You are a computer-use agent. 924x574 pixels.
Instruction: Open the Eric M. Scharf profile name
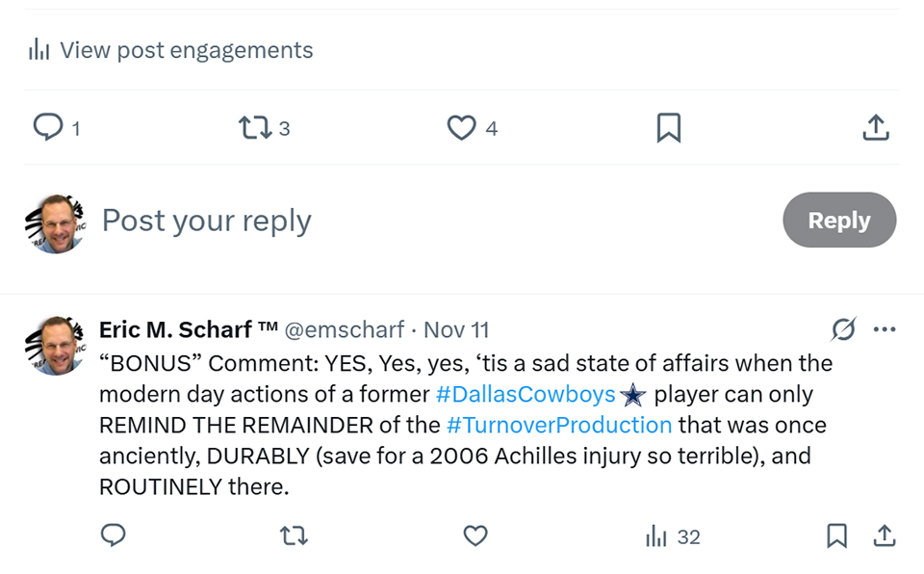pos(188,329)
